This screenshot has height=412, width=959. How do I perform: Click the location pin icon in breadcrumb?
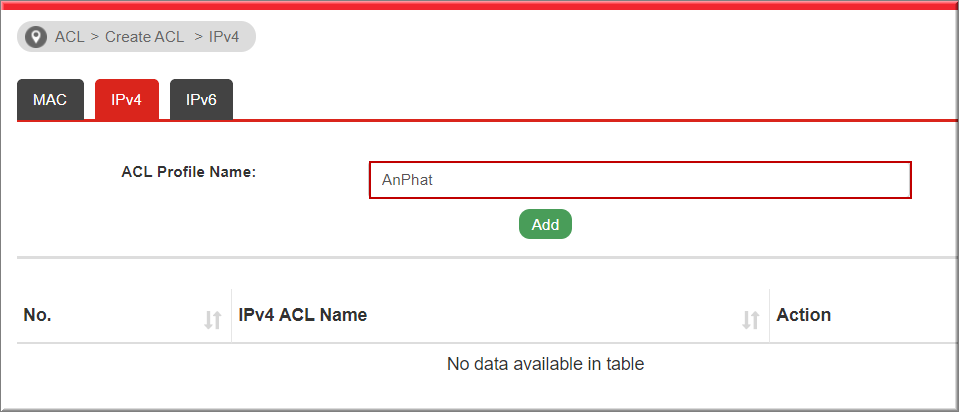click(x=36, y=37)
